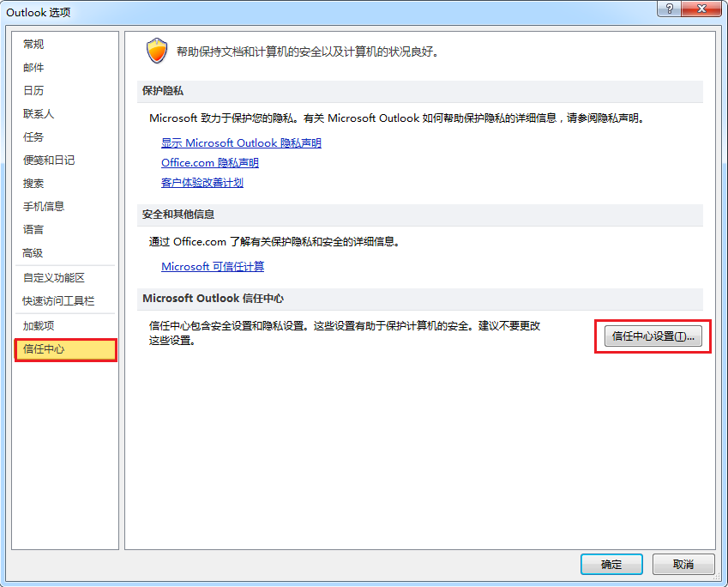Open 手机信息 options
Image resolution: width=728 pixels, height=587 pixels.
[x=44, y=207]
